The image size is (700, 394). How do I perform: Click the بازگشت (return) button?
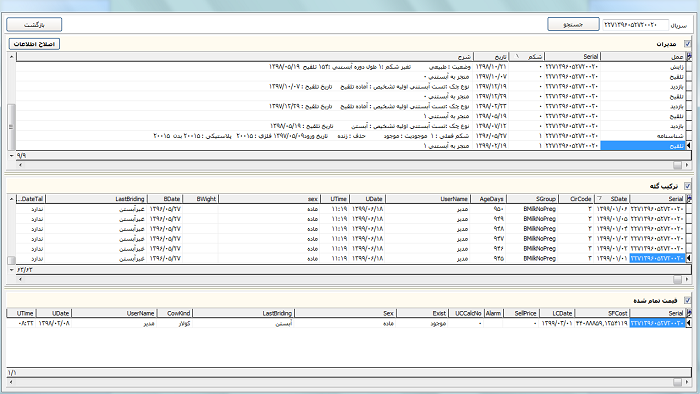[x=34, y=25]
